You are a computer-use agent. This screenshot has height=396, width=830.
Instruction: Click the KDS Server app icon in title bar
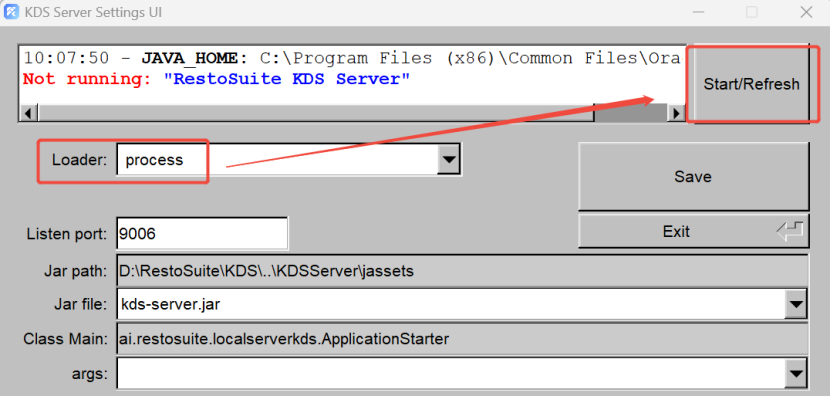pos(11,12)
